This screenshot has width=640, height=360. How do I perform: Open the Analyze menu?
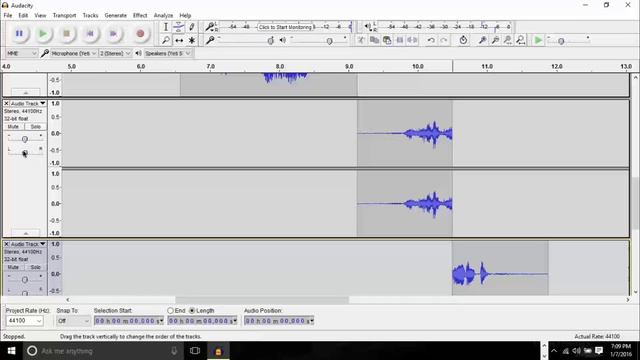(x=163, y=16)
